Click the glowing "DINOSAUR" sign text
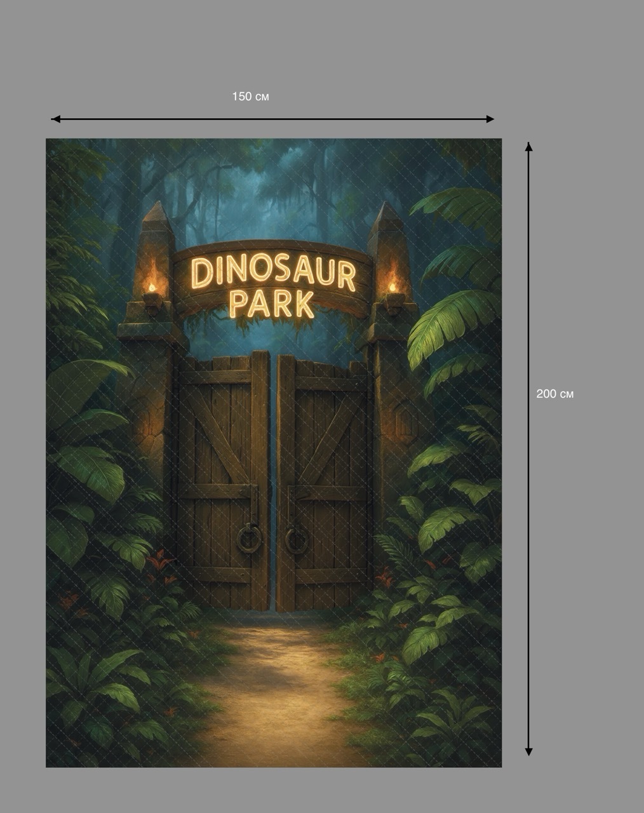 point(273,274)
